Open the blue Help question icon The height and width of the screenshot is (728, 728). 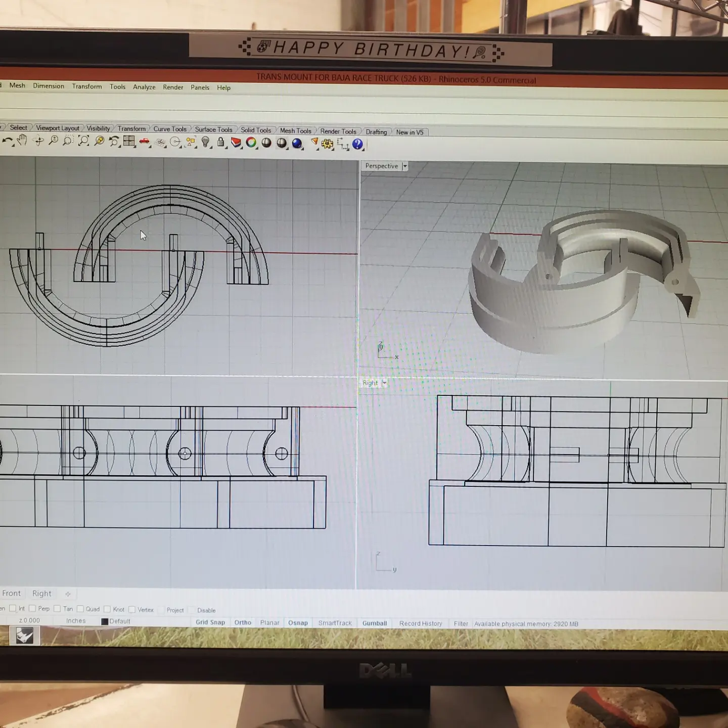[x=357, y=144]
